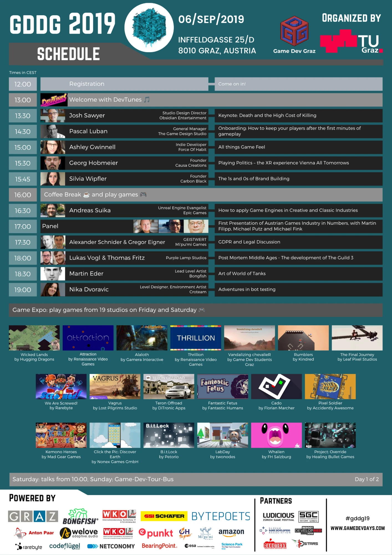Click the Game Dev Graz cube logo

tap(294, 31)
